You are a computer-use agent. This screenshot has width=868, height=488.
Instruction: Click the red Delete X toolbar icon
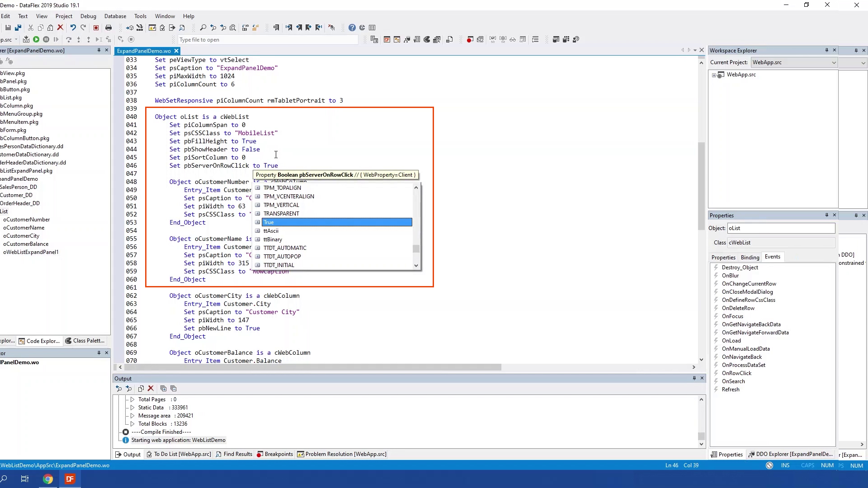60,28
